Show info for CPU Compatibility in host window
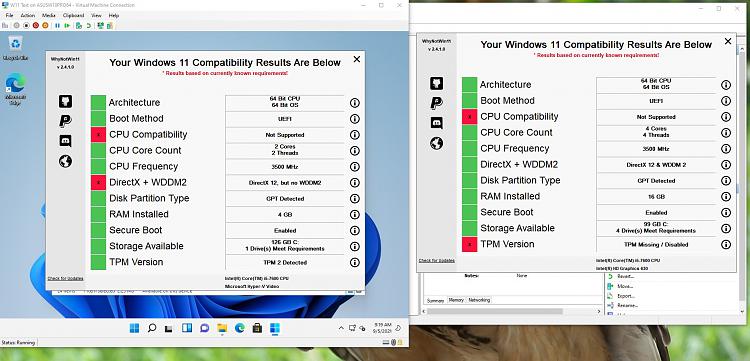Viewport: 750px width, 361px height. pyautogui.click(x=726, y=117)
